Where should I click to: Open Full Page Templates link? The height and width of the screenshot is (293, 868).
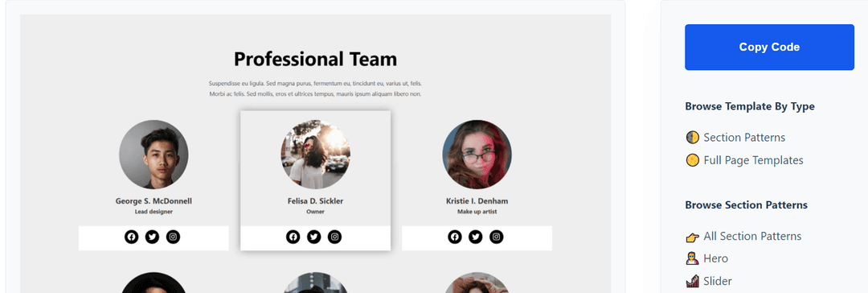click(744, 160)
